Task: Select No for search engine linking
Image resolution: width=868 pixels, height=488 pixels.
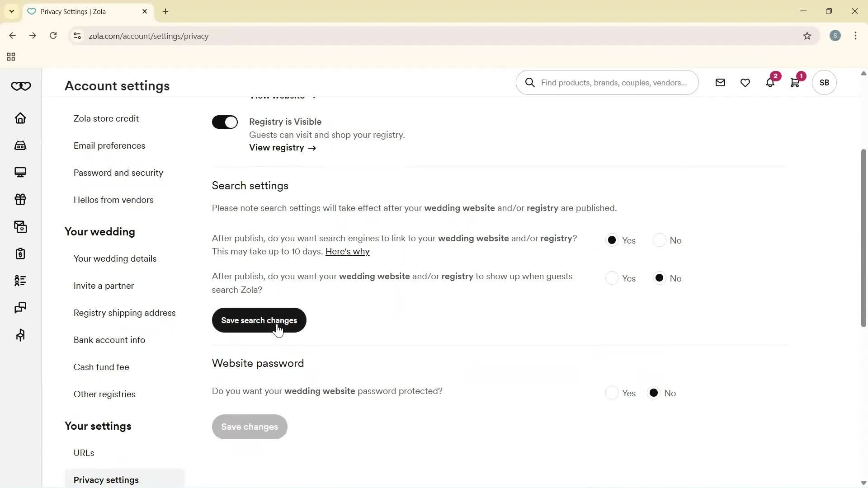Action: click(x=659, y=240)
